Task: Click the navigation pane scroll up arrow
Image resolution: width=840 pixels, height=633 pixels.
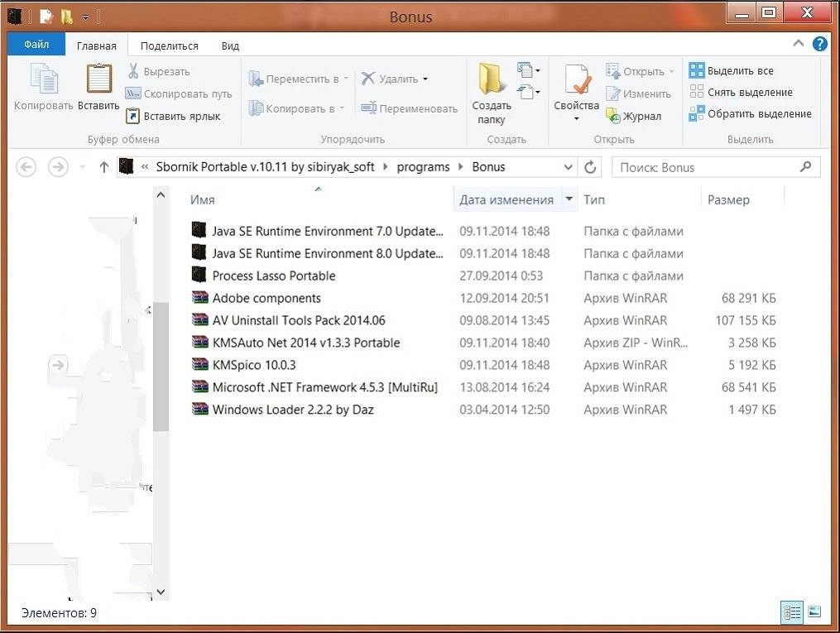Action: (161, 195)
